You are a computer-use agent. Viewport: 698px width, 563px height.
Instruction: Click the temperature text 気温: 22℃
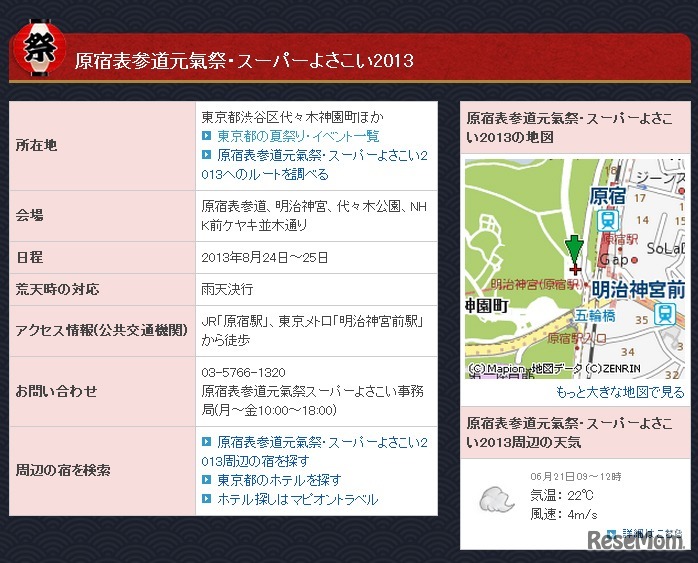click(x=562, y=495)
